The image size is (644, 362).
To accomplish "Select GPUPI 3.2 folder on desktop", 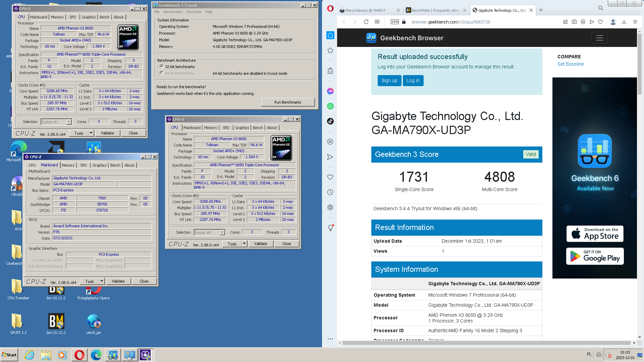I will click(18, 324).
